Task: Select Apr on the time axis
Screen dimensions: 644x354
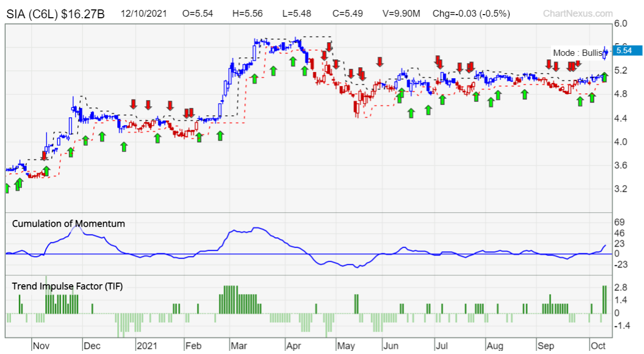Action: coord(294,346)
